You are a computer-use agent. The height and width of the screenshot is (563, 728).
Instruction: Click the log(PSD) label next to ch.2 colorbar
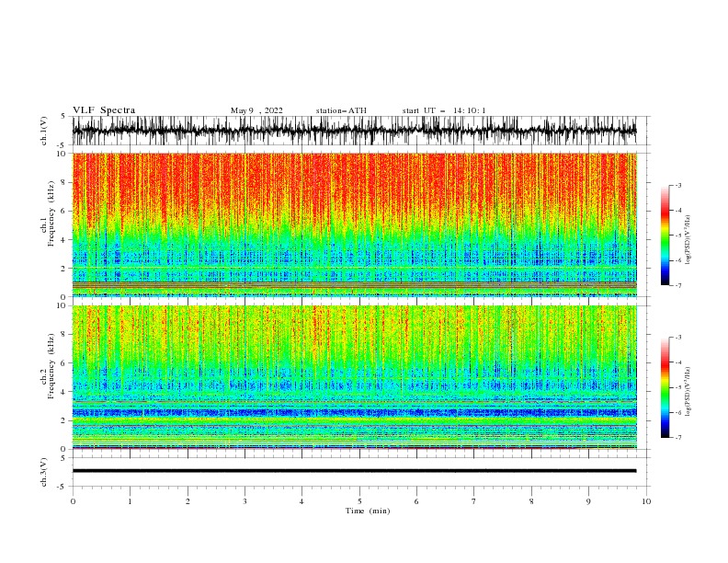pyautogui.click(x=688, y=392)
